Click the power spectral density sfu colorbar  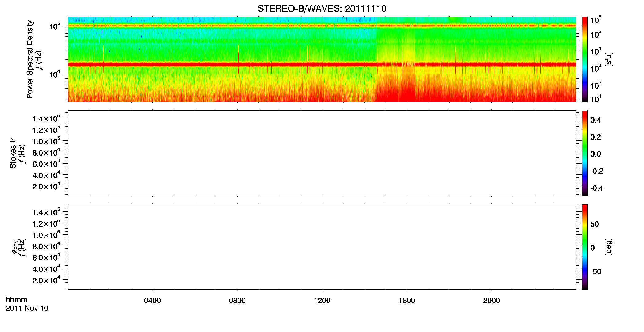[x=585, y=59]
